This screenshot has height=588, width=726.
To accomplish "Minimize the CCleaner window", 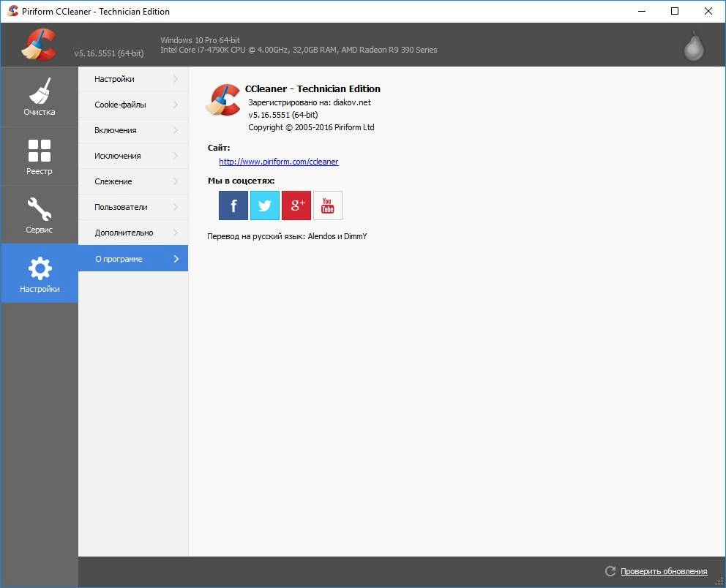I will click(x=642, y=11).
